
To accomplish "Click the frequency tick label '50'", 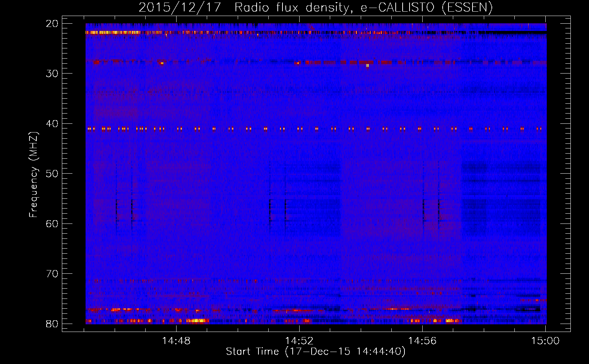I will point(52,174).
